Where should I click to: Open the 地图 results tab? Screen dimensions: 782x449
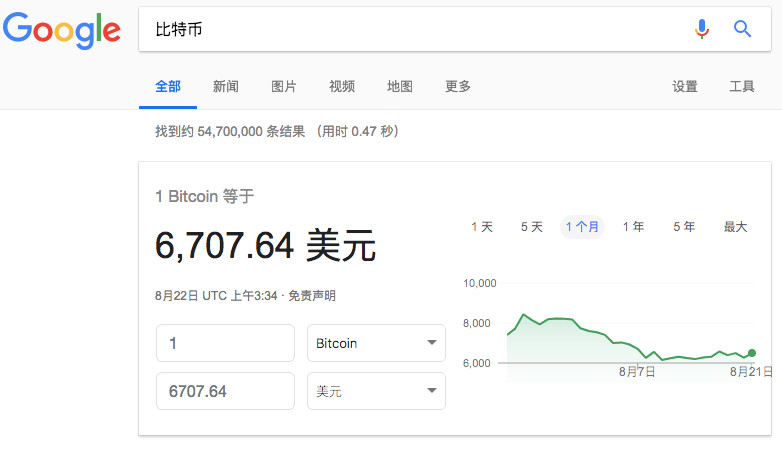(399, 86)
